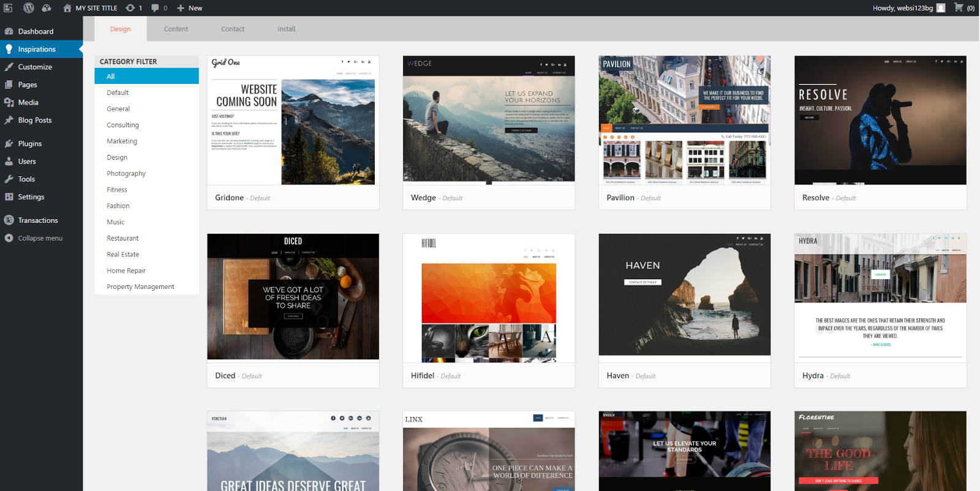Image resolution: width=980 pixels, height=491 pixels.
Task: Click the home icon beside My Site Title
Action: pos(67,8)
